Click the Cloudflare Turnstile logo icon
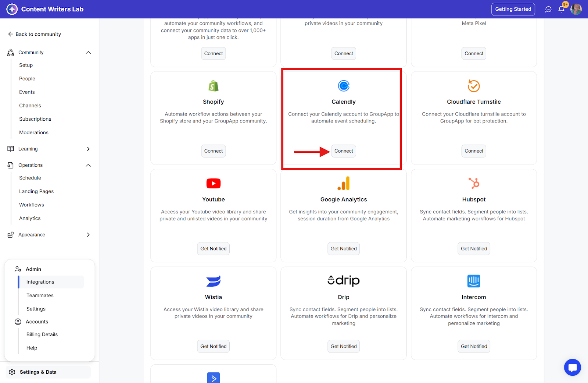The height and width of the screenshot is (383, 588). [474, 86]
